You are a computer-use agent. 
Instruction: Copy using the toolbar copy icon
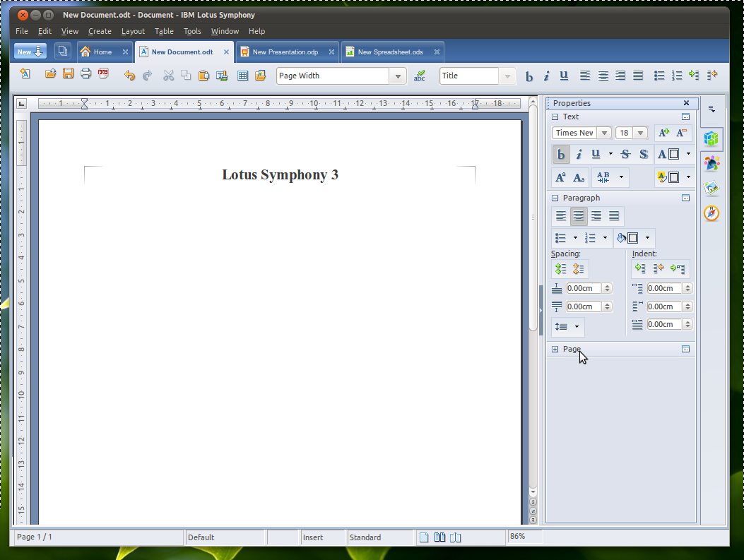point(186,76)
